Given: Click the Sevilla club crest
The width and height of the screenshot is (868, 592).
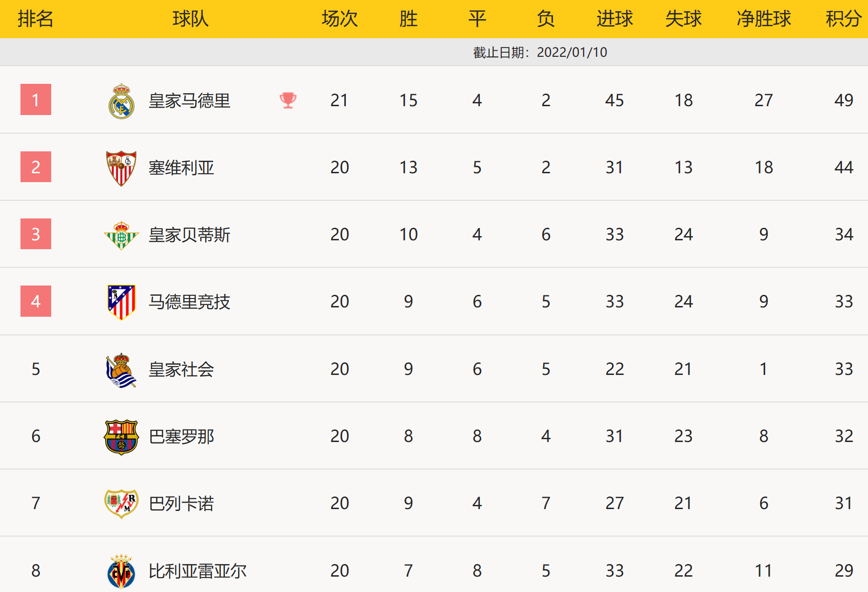Looking at the screenshot, I should 121,168.
